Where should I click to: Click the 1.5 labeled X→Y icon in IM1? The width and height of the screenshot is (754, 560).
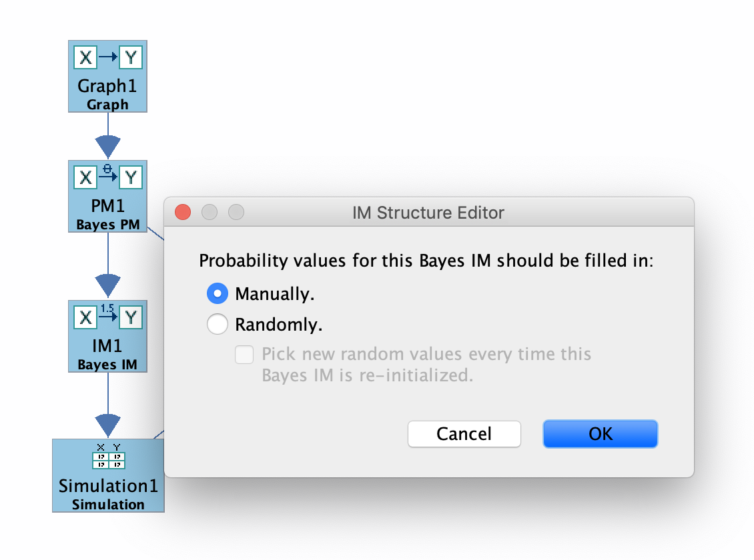tap(107, 317)
